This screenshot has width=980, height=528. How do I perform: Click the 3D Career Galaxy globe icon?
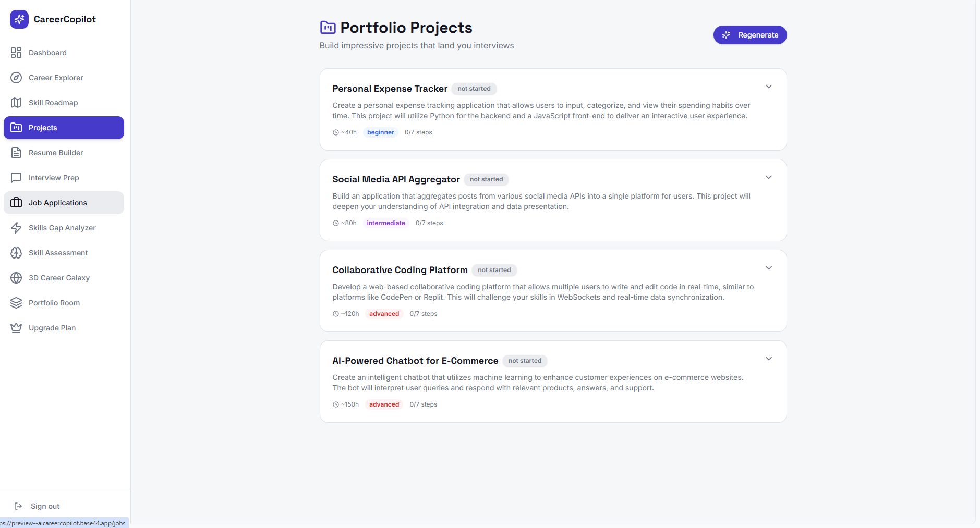tap(16, 278)
